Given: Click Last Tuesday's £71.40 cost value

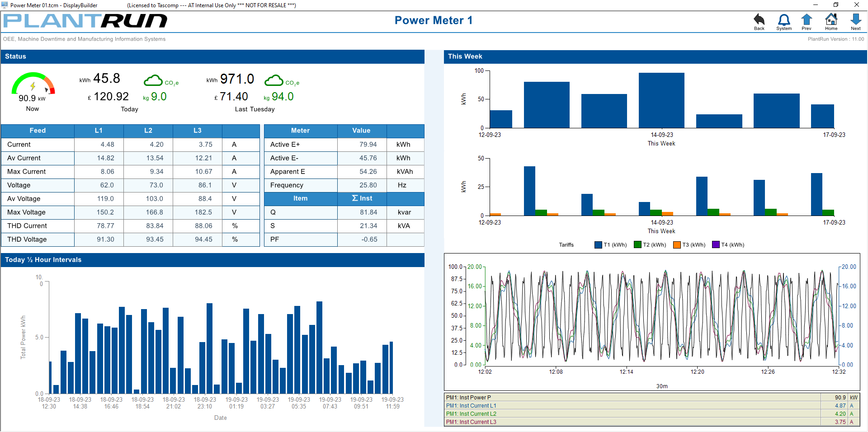Looking at the screenshot, I should pos(234,97).
